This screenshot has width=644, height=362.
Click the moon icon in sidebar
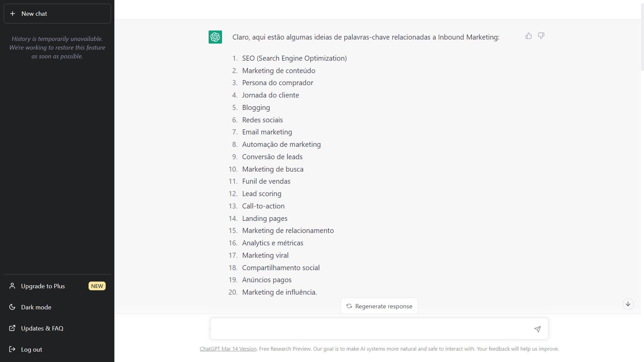[x=12, y=307]
